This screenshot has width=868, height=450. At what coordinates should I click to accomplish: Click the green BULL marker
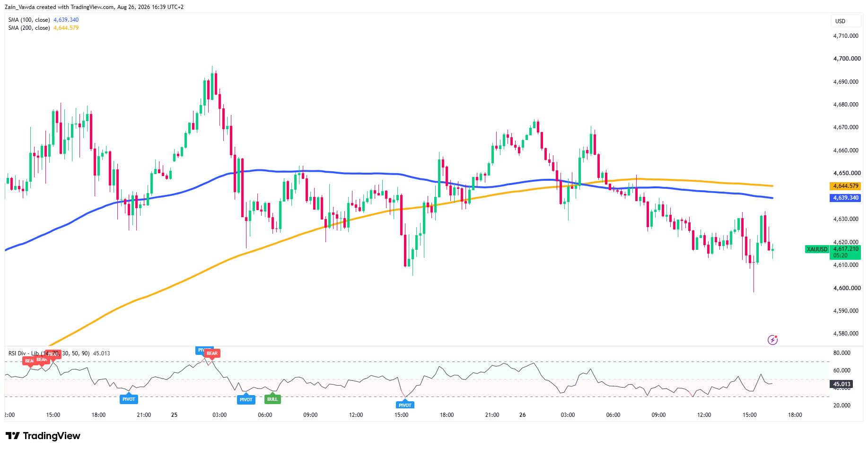272,399
